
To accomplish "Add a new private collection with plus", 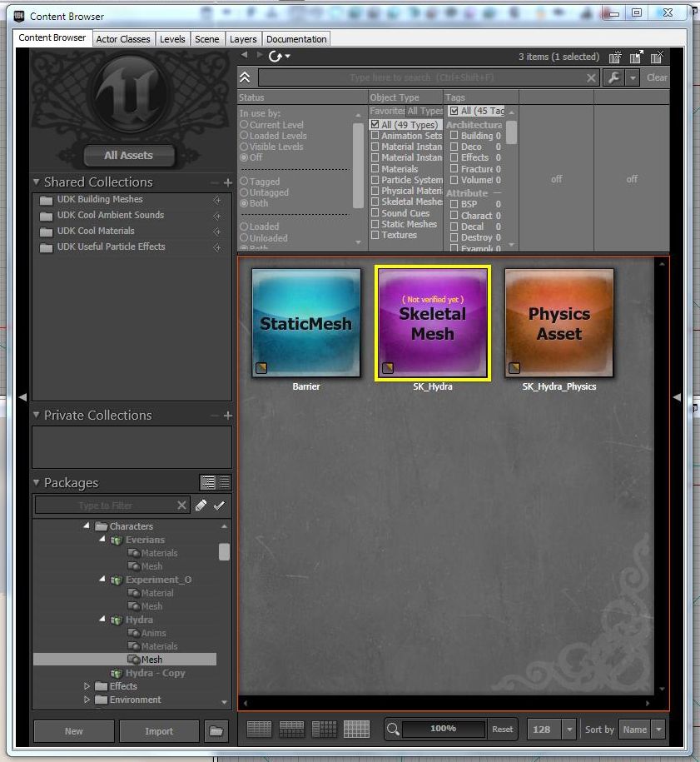I will [227, 416].
